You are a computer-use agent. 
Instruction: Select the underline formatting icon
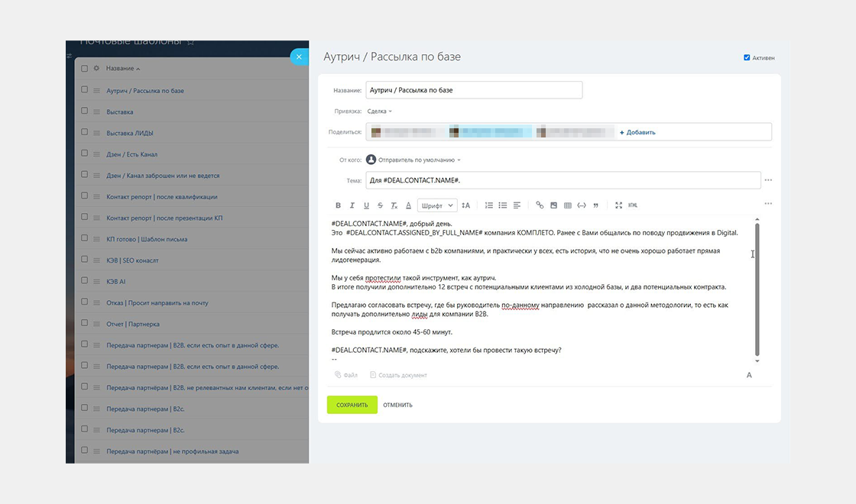(366, 205)
